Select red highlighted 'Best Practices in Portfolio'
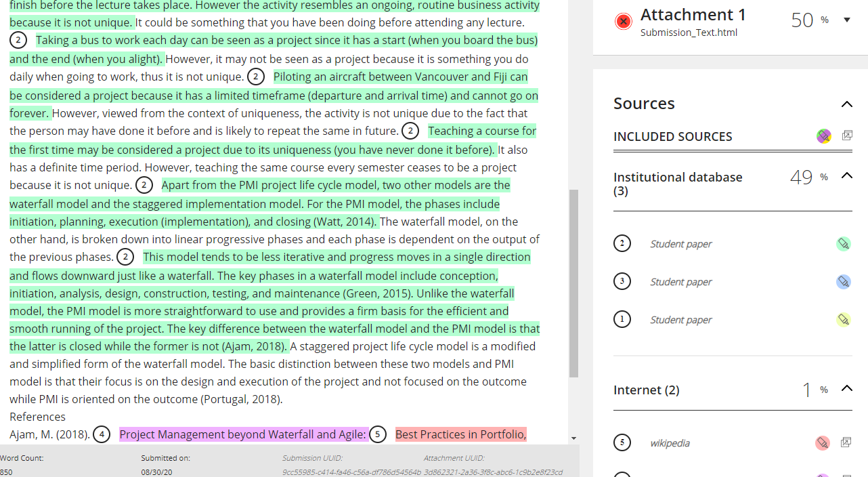 coord(461,434)
